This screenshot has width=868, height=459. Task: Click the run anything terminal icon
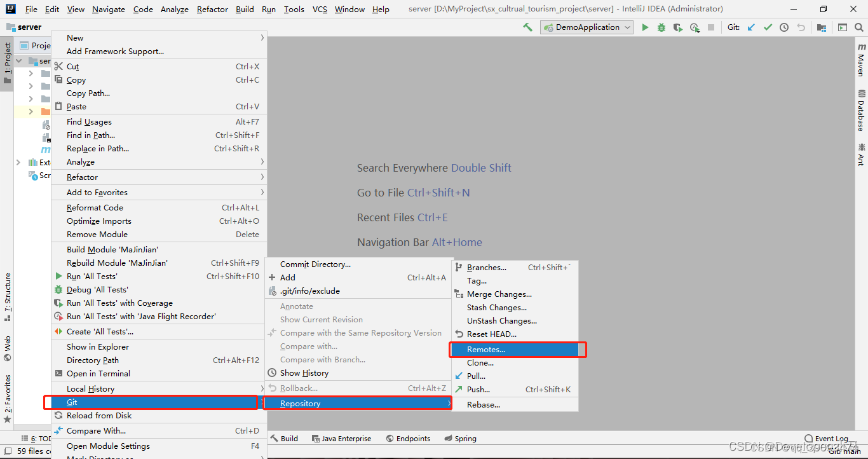843,27
